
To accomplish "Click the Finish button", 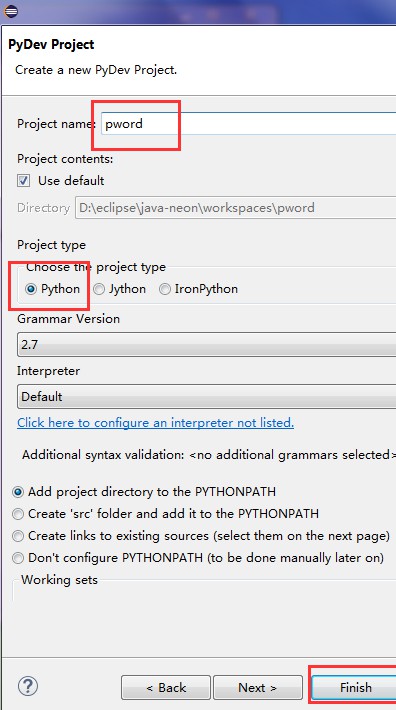I will click(x=355, y=688).
